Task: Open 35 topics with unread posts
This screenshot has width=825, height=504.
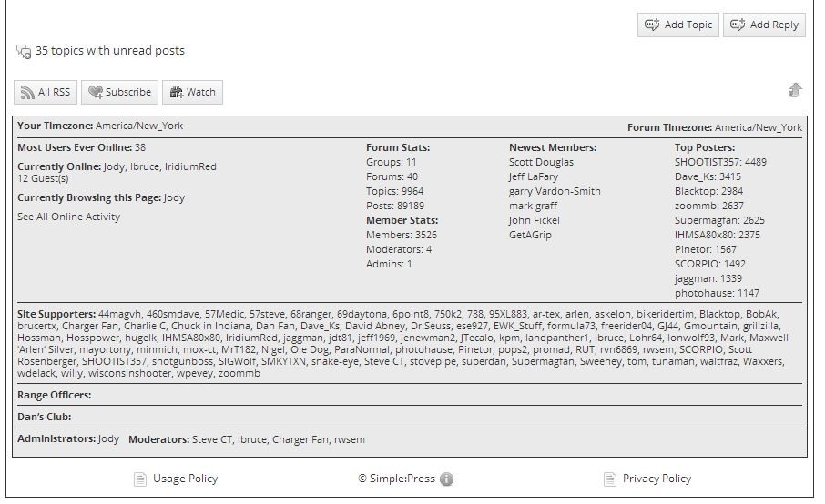Action: coord(110,50)
